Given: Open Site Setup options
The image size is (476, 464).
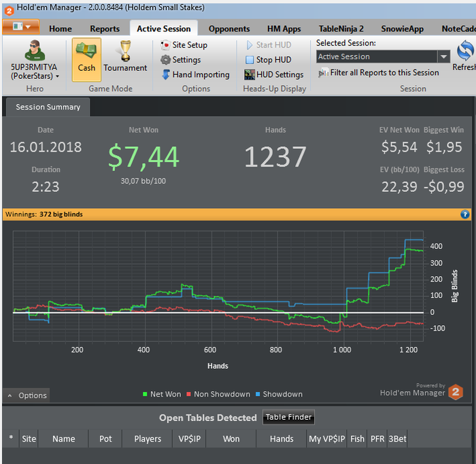Looking at the screenshot, I should click(184, 45).
